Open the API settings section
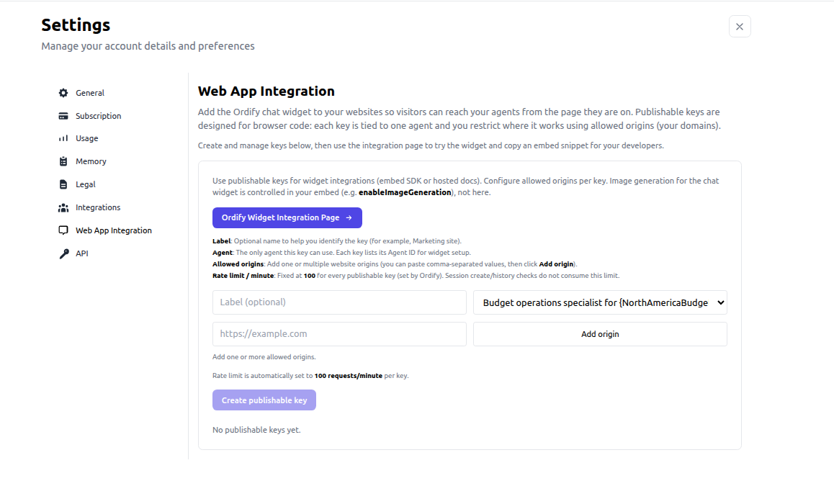Screen dimensions: 834x504 [x=82, y=253]
